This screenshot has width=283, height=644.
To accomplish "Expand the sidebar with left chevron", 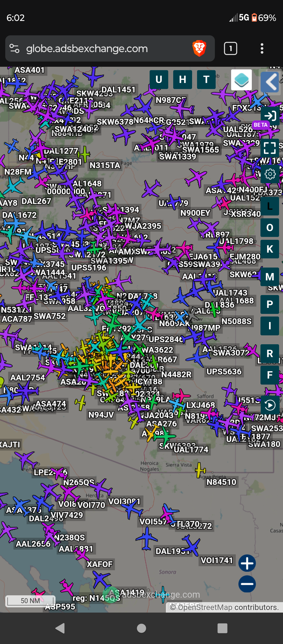I will pyautogui.click(x=270, y=82).
